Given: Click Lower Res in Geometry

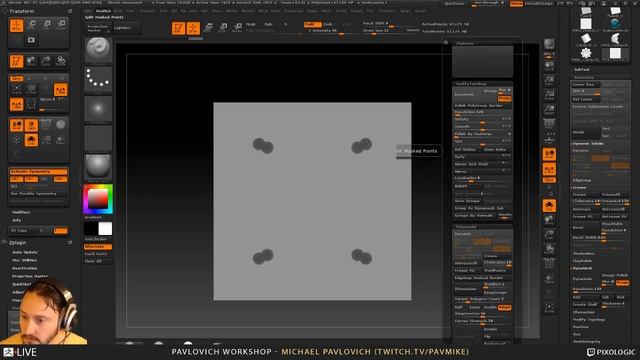Looking at the screenshot, I should point(585,84).
